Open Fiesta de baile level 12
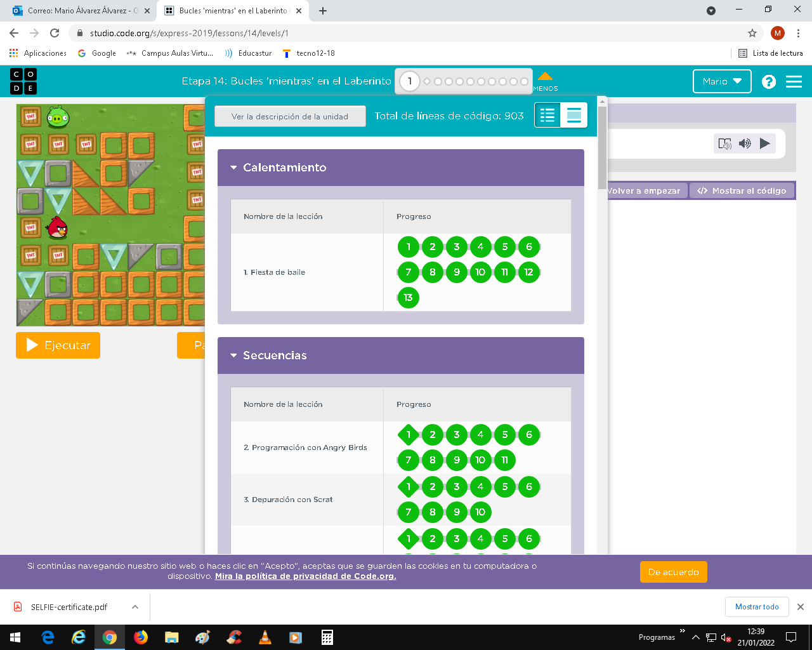The width and height of the screenshot is (812, 650). tap(529, 272)
